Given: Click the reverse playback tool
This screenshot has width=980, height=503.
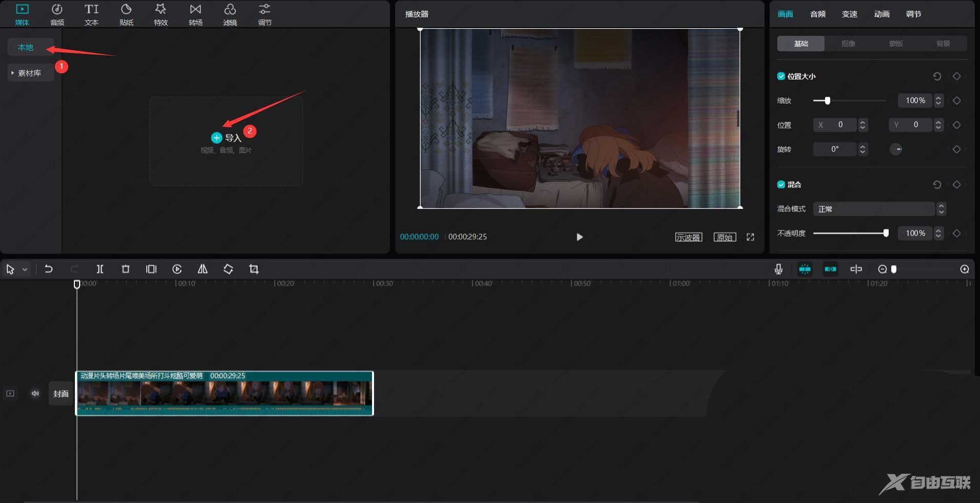Looking at the screenshot, I should (x=177, y=269).
